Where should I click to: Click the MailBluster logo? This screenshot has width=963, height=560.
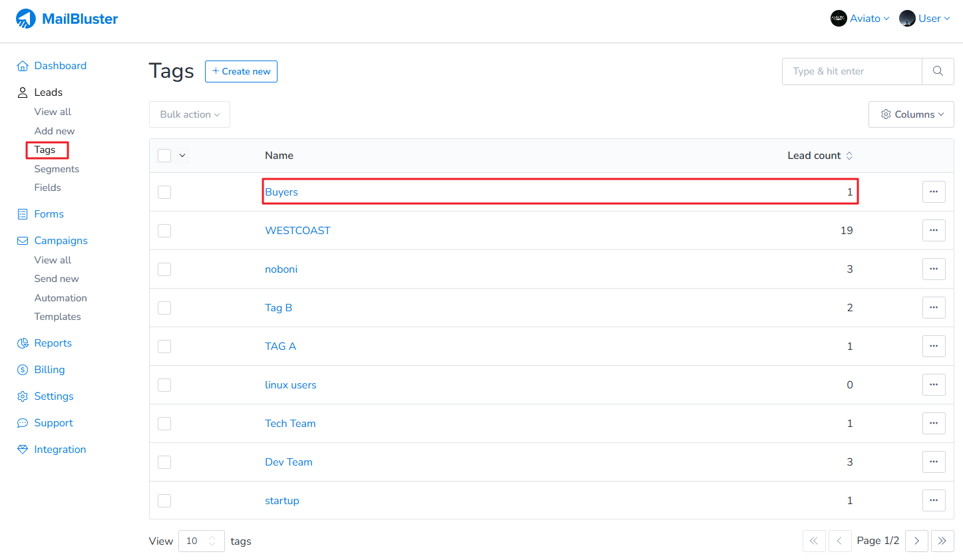click(67, 19)
